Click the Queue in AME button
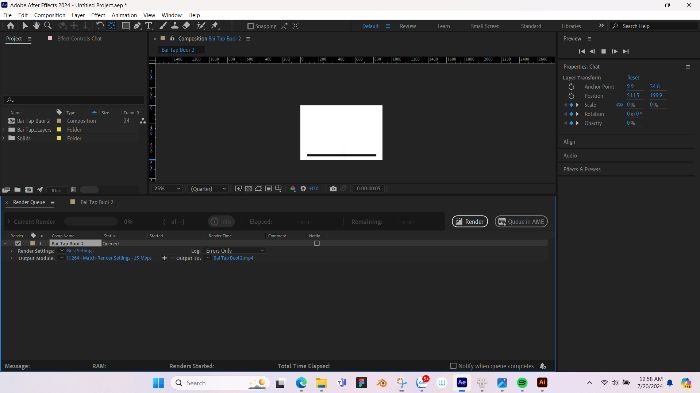Viewport: 700px width, 393px height. [x=521, y=222]
